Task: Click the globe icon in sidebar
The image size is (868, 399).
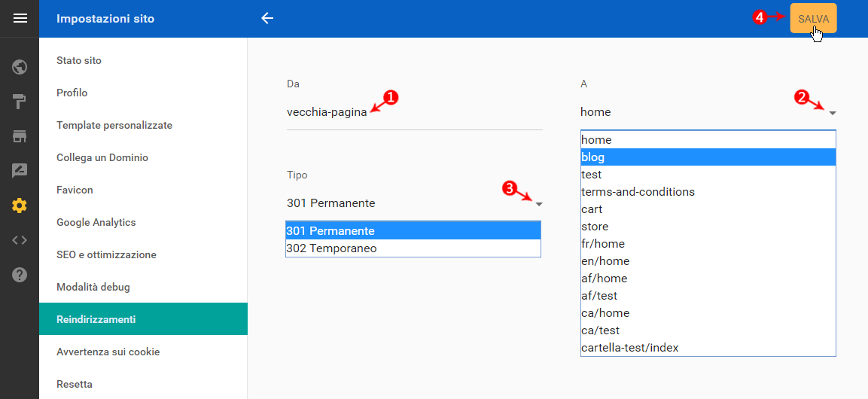Action: point(20,68)
